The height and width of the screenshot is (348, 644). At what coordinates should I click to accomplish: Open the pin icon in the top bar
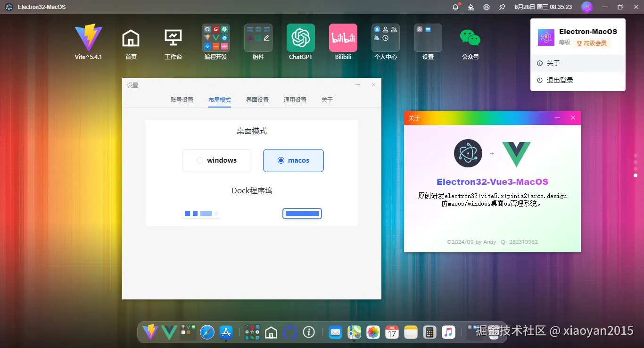[503, 7]
